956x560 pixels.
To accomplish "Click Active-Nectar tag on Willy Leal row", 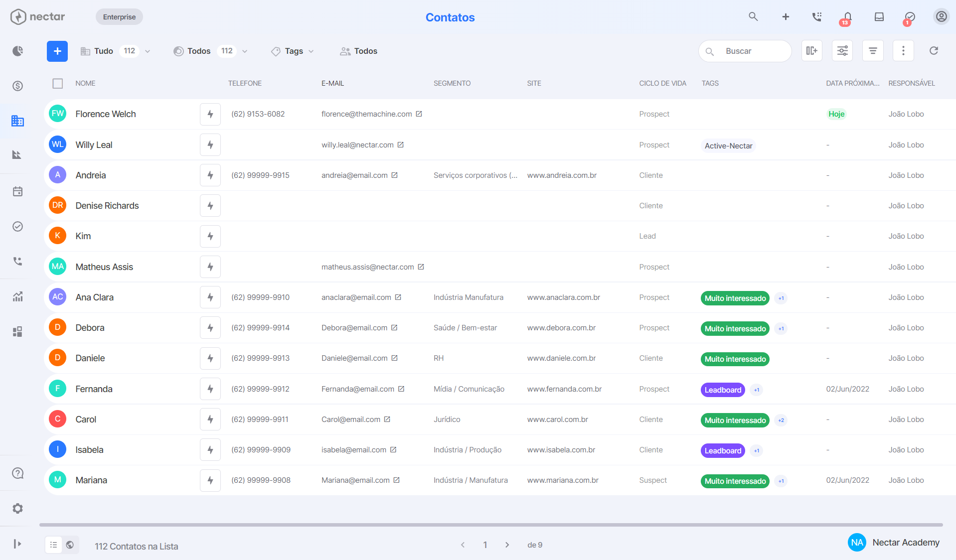I will click(x=728, y=145).
